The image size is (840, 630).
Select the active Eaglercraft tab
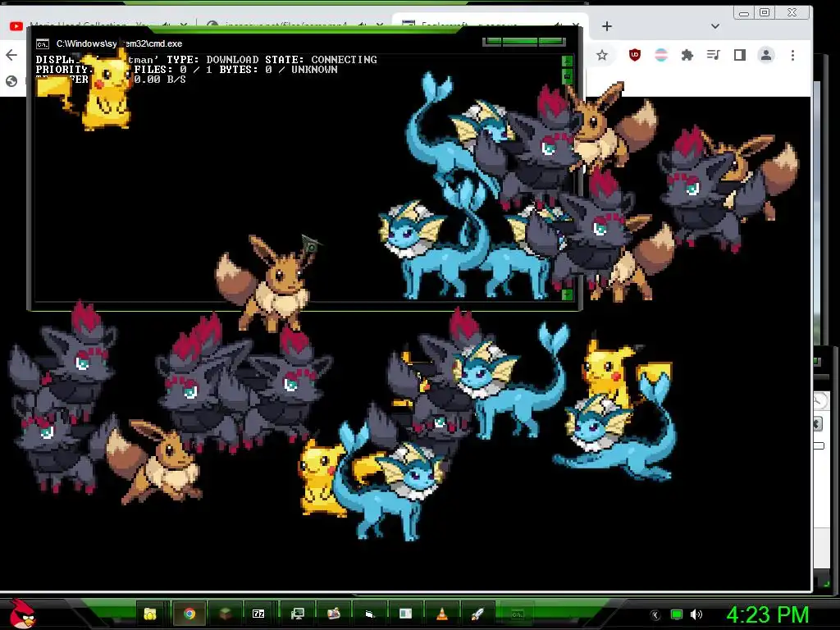pos(491,22)
